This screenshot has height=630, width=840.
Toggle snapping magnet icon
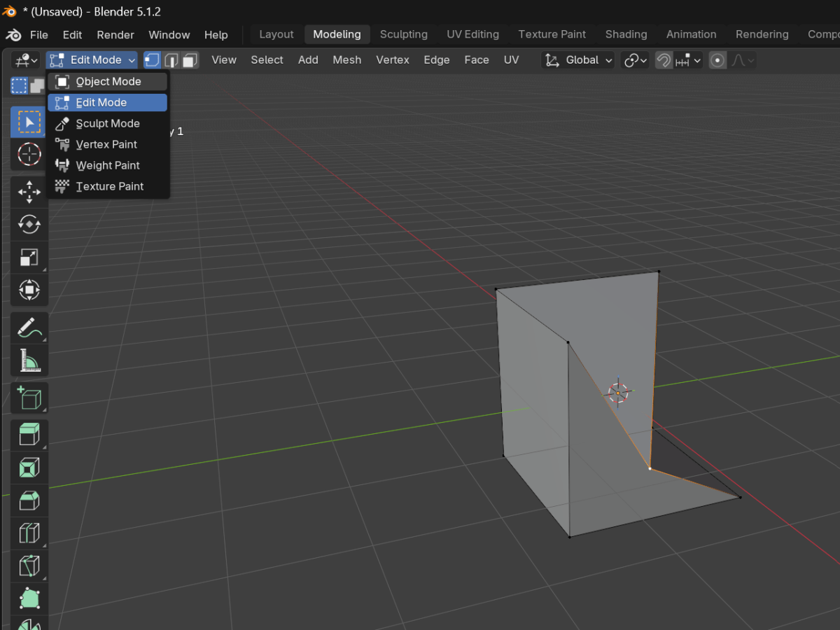(x=663, y=60)
